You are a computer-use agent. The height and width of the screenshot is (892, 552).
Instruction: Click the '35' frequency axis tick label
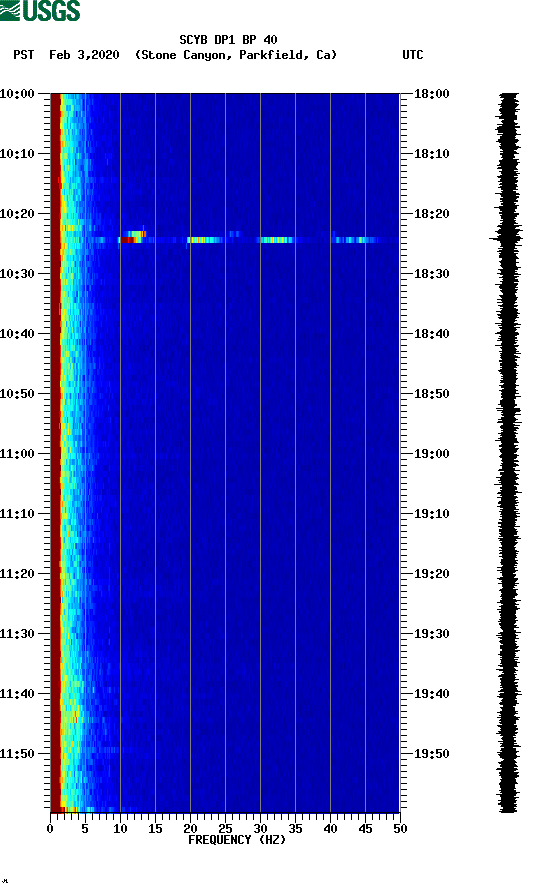click(295, 829)
